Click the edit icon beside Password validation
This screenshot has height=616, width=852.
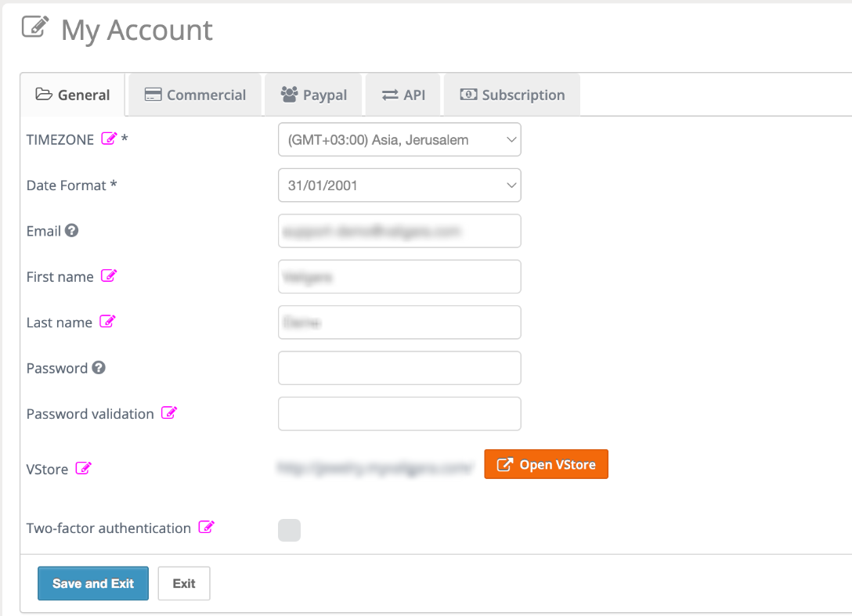169,412
